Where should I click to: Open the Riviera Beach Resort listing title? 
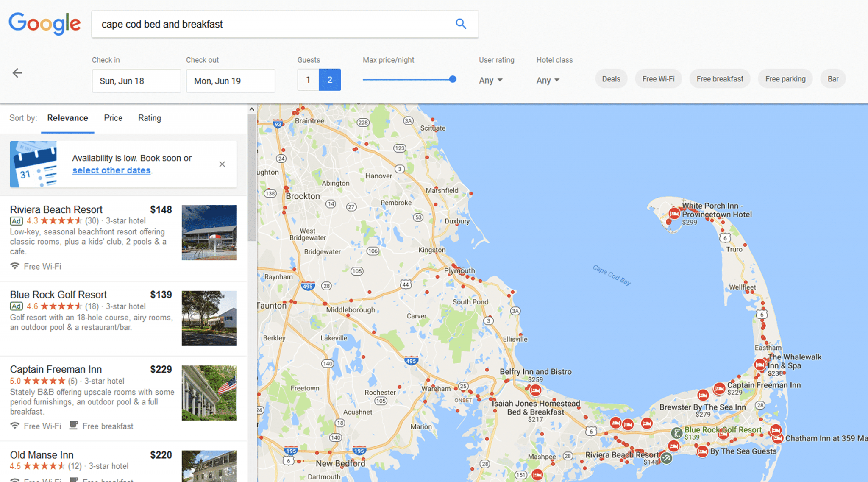click(x=56, y=209)
